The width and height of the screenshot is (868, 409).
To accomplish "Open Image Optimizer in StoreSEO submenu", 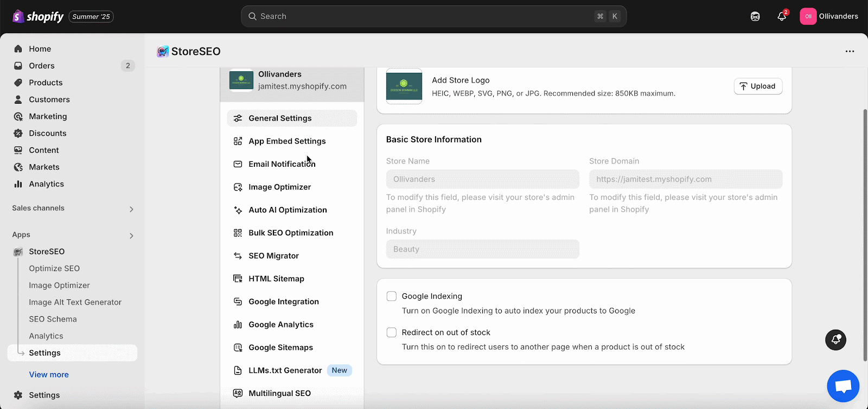I will 59,285.
